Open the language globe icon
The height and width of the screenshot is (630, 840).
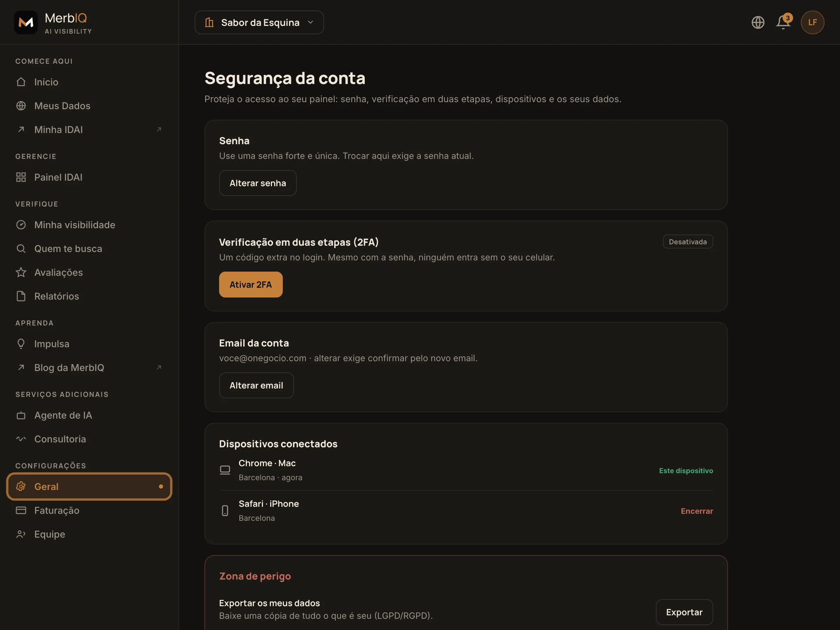pos(758,22)
